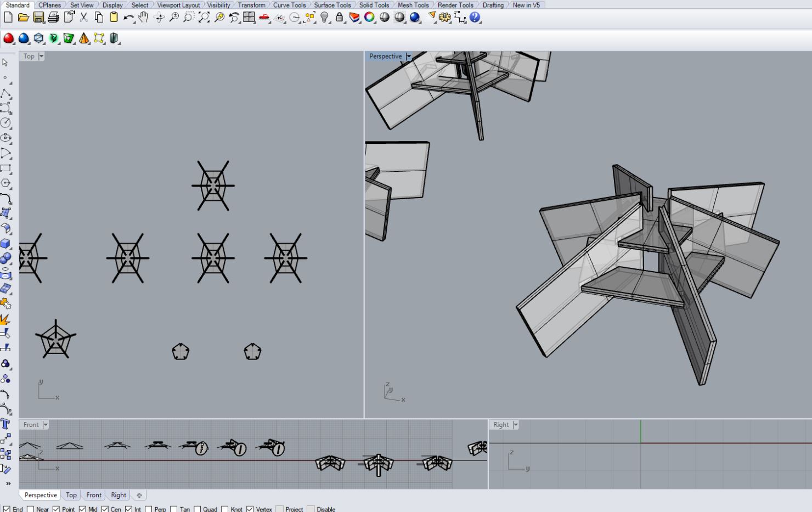
Task: Enable the Knot osnap checkbox
Action: pos(224,509)
